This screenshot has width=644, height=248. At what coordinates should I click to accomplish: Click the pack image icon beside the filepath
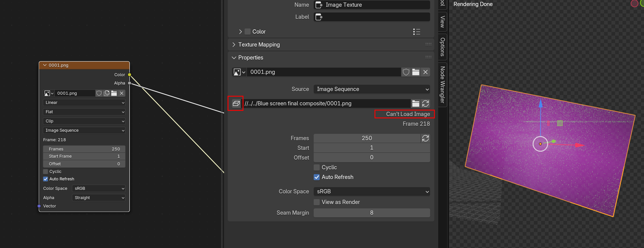click(x=236, y=103)
